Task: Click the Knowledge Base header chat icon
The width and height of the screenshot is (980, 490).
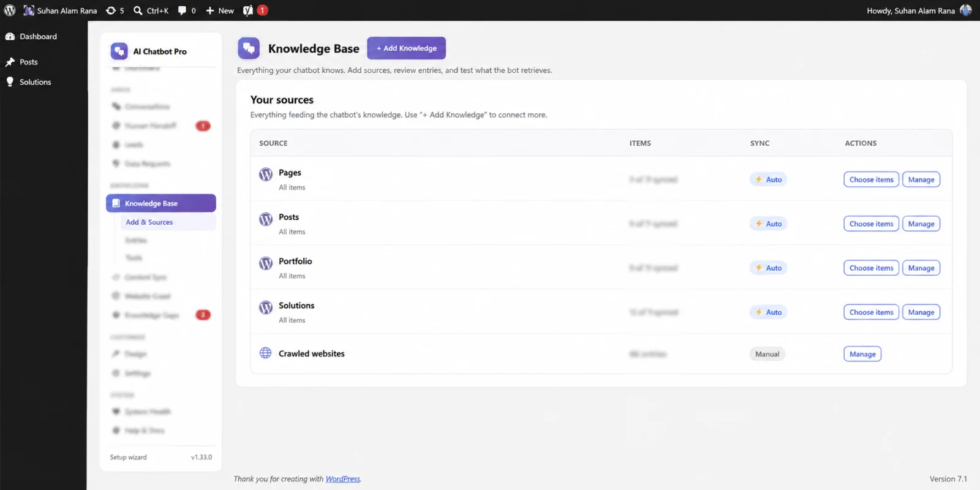Action: click(249, 48)
